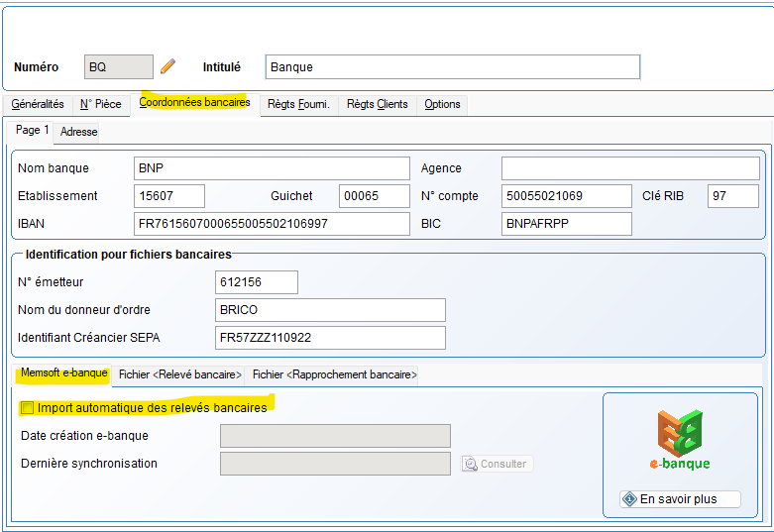Open the Règts Fourni. tab
This screenshot has width=774, height=532.
[299, 104]
